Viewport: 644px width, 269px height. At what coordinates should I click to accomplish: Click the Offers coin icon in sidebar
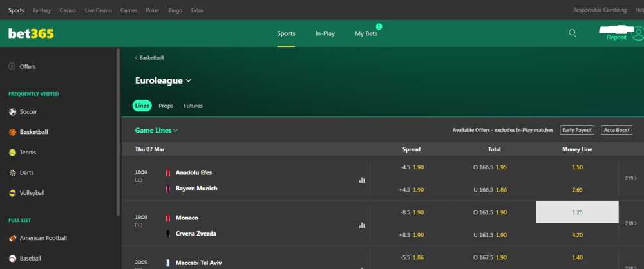pyautogui.click(x=12, y=66)
